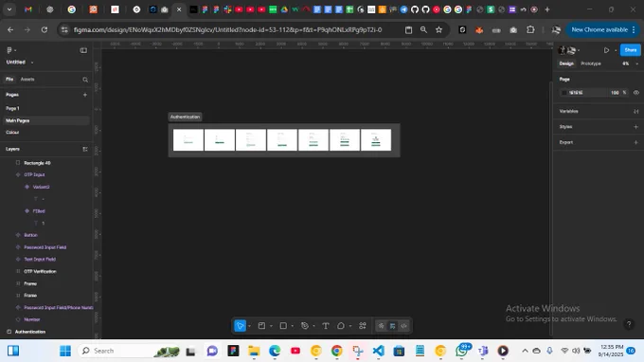
Task: Add an export setting
Action: click(x=635, y=142)
